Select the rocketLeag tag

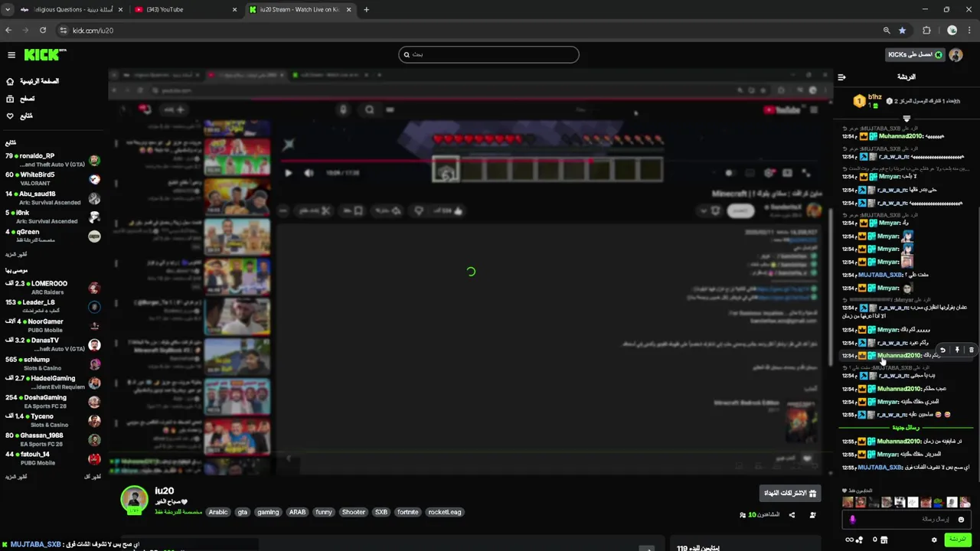coord(445,512)
